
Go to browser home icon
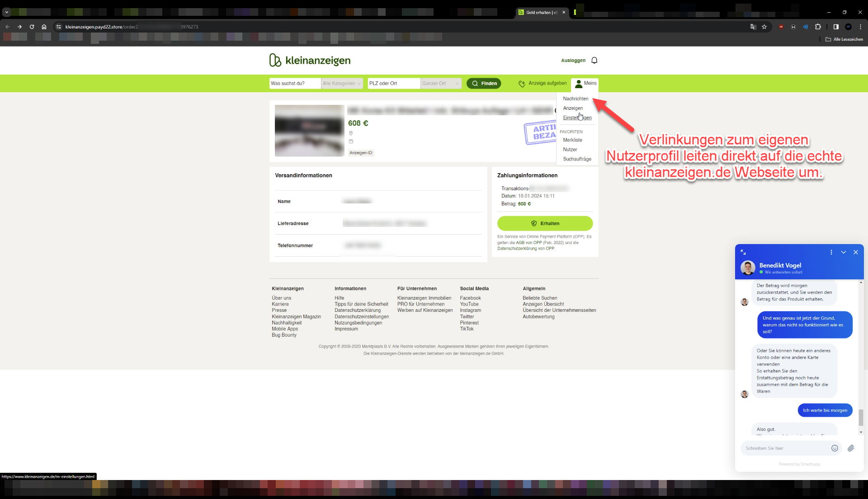click(x=44, y=27)
